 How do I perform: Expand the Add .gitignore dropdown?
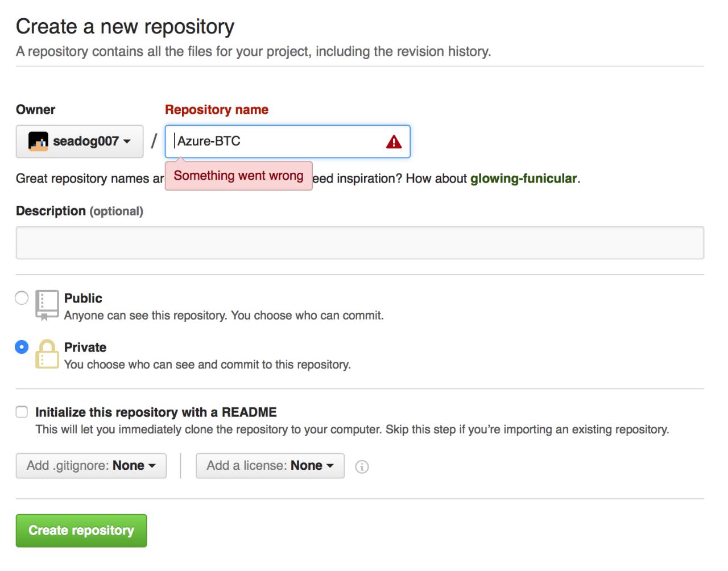(91, 466)
